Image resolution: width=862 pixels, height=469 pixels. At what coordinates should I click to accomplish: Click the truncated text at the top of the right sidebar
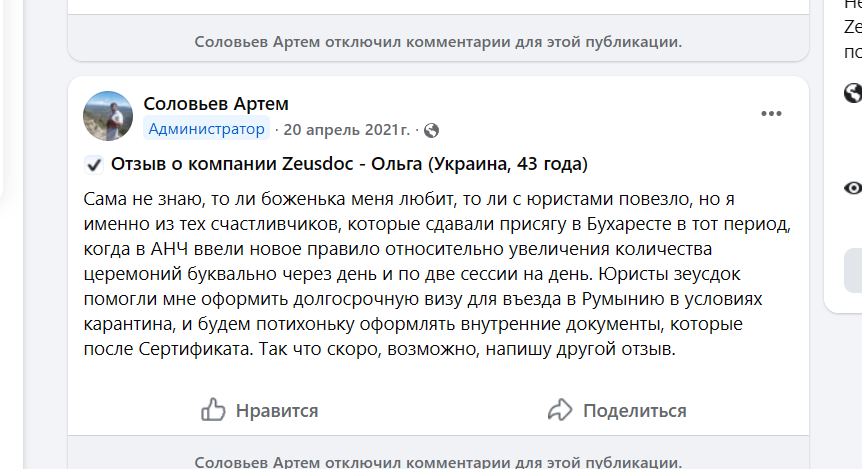(853, 26)
